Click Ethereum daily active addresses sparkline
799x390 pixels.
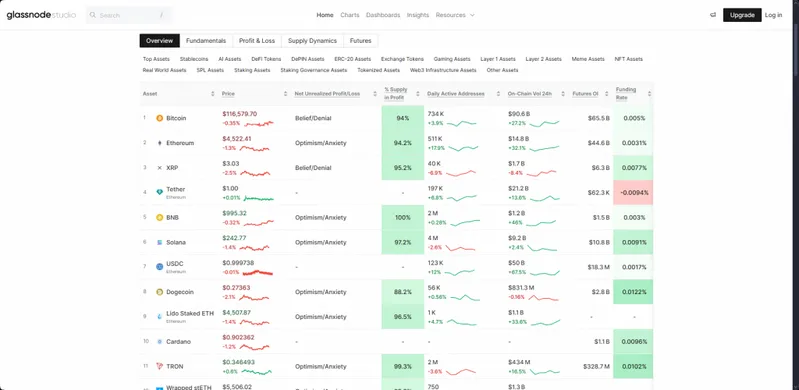click(463, 148)
